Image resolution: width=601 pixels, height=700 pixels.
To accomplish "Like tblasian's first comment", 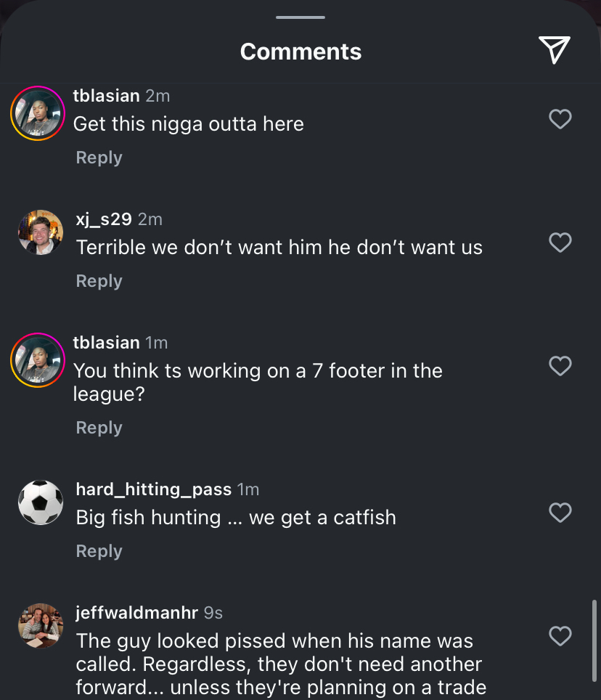I will 560,119.
